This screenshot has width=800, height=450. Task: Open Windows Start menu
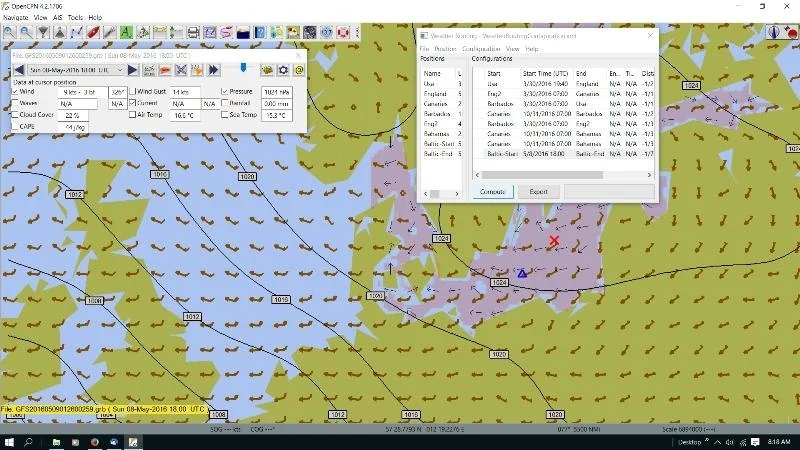9,442
